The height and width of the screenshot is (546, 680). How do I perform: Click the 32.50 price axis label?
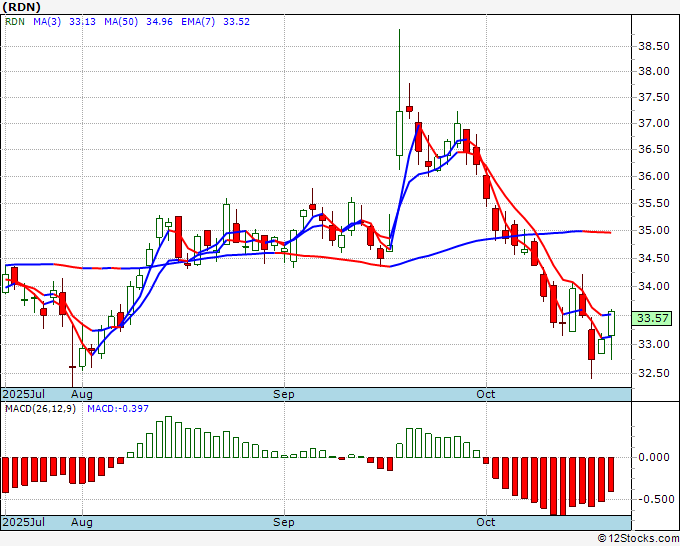(x=654, y=373)
